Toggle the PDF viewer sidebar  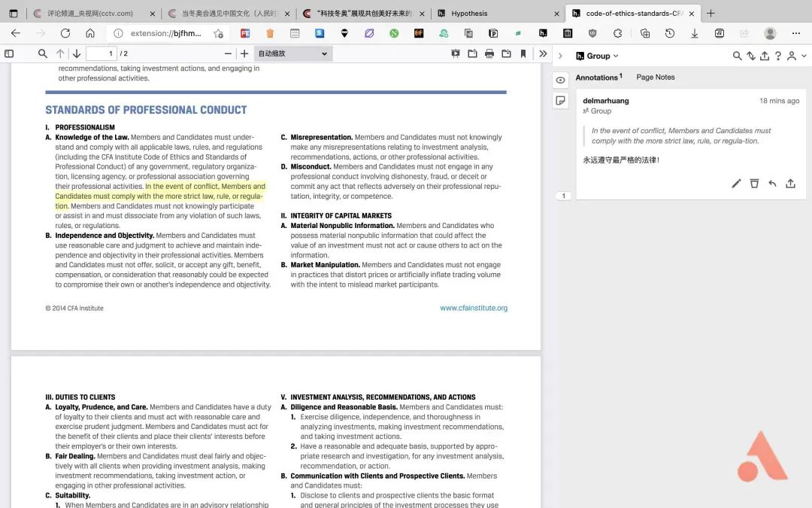(9, 53)
